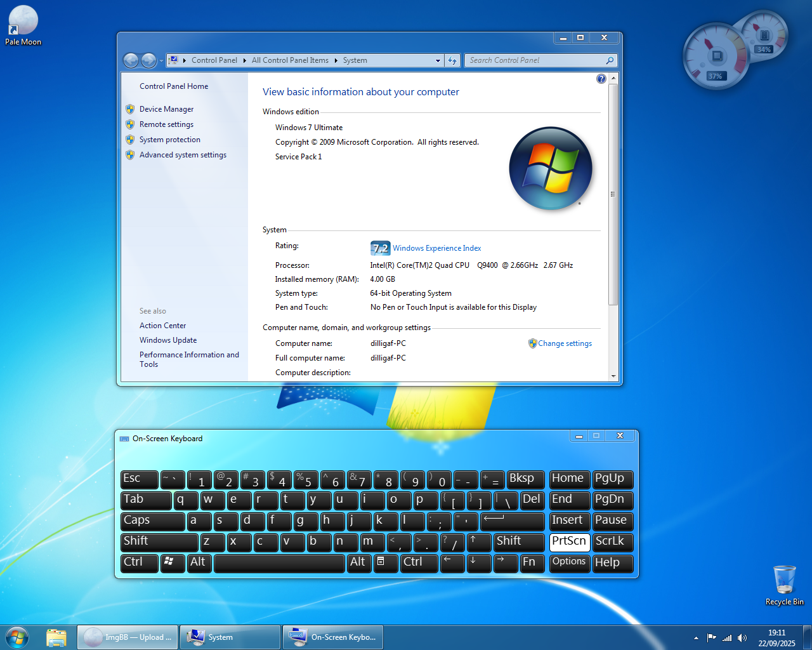812x650 pixels.
Task: Expand the All Control Panel Items breadcrumb arrow
Action: pyautogui.click(x=336, y=60)
